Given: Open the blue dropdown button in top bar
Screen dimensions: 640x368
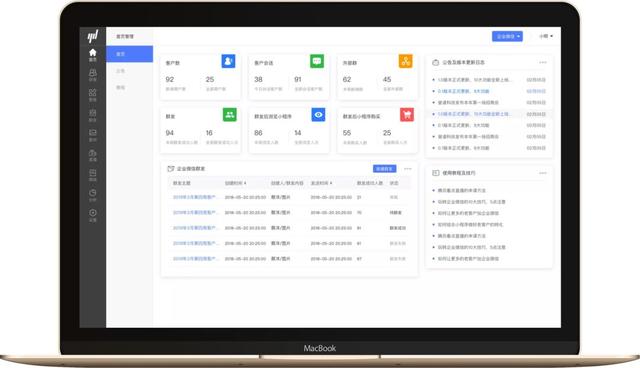Looking at the screenshot, I should (507, 36).
